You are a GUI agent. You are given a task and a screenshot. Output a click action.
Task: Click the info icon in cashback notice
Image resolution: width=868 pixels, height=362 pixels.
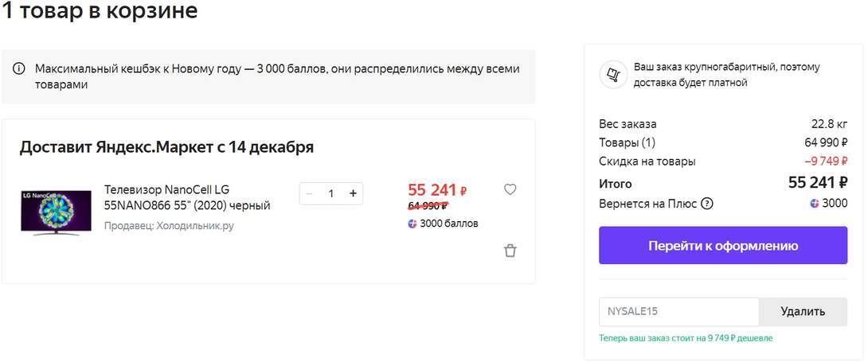click(x=19, y=69)
